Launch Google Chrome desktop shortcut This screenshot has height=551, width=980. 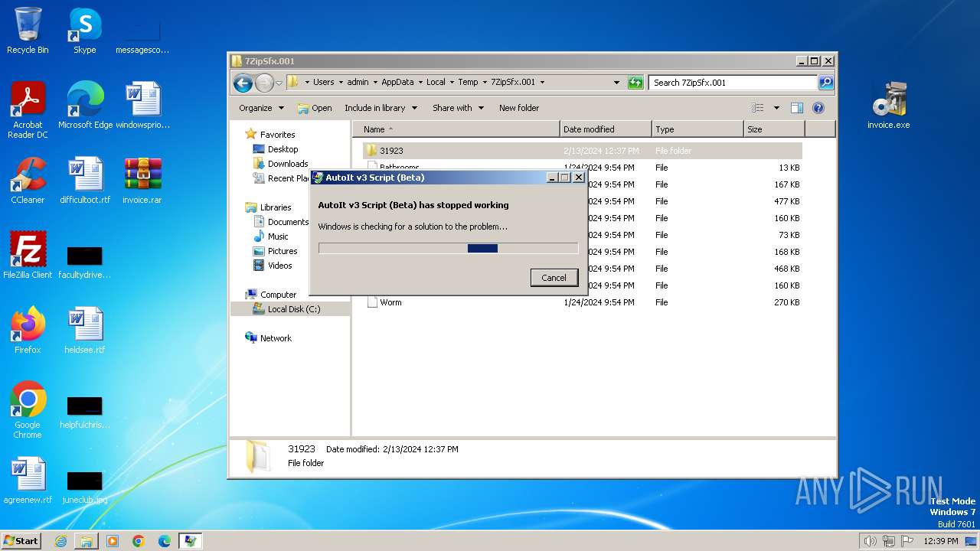[28, 410]
